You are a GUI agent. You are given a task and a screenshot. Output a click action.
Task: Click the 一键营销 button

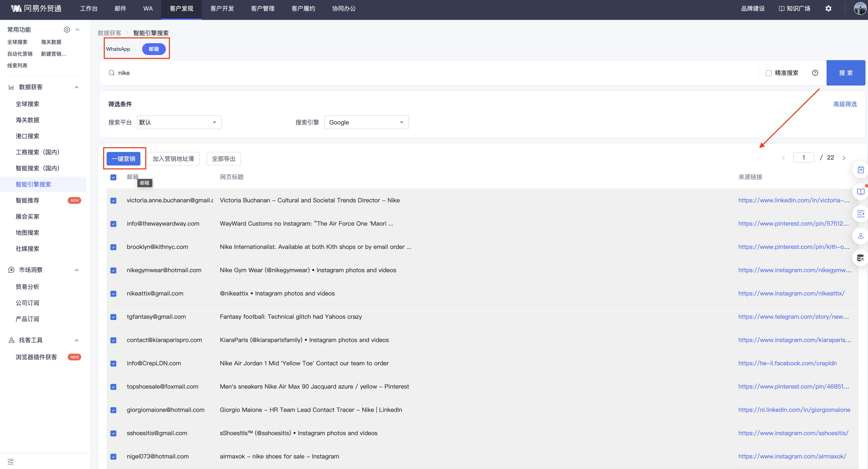point(123,159)
